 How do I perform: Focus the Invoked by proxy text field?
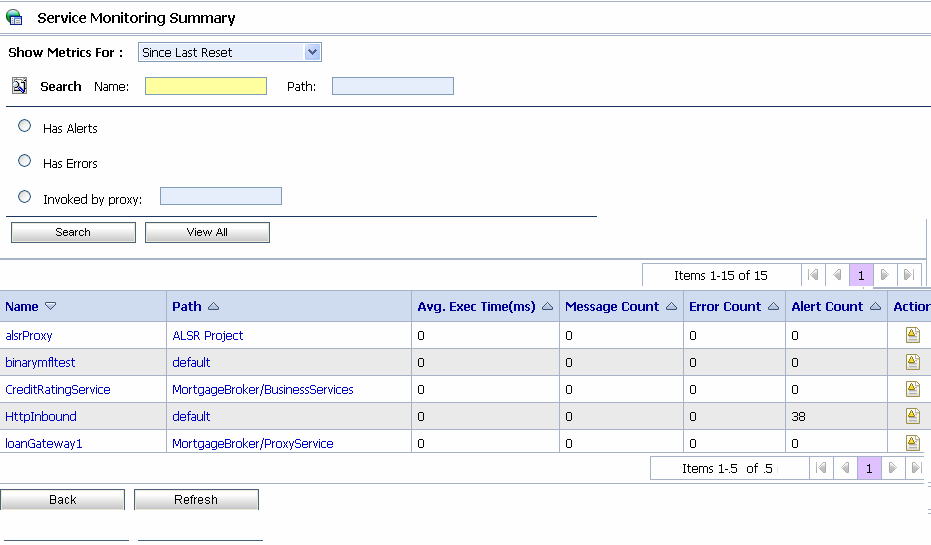click(221, 196)
